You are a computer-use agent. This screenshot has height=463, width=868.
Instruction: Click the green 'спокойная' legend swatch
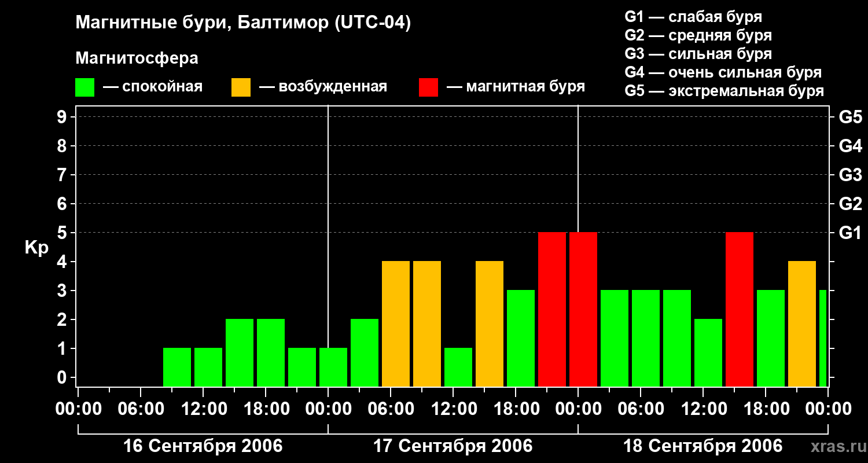[84, 87]
